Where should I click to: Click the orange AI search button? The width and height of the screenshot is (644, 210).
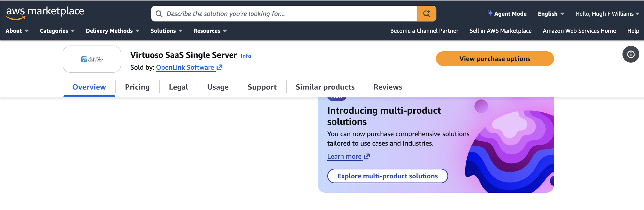click(426, 14)
